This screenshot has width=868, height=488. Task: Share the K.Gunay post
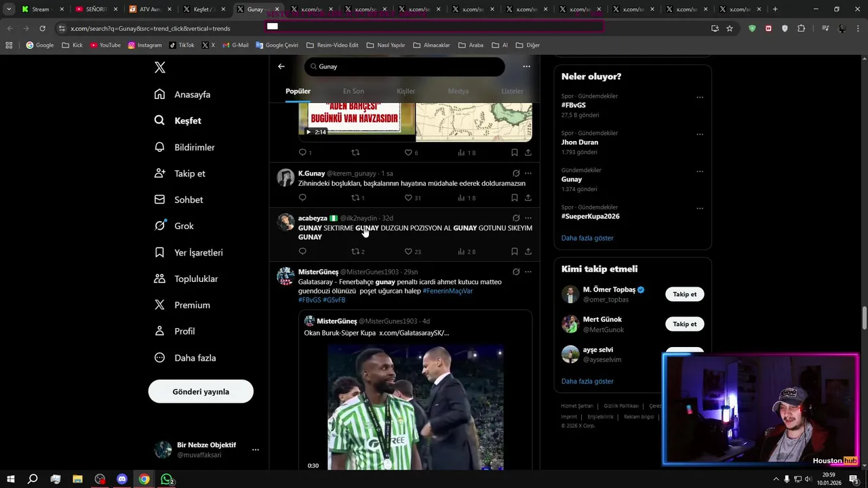click(x=528, y=198)
